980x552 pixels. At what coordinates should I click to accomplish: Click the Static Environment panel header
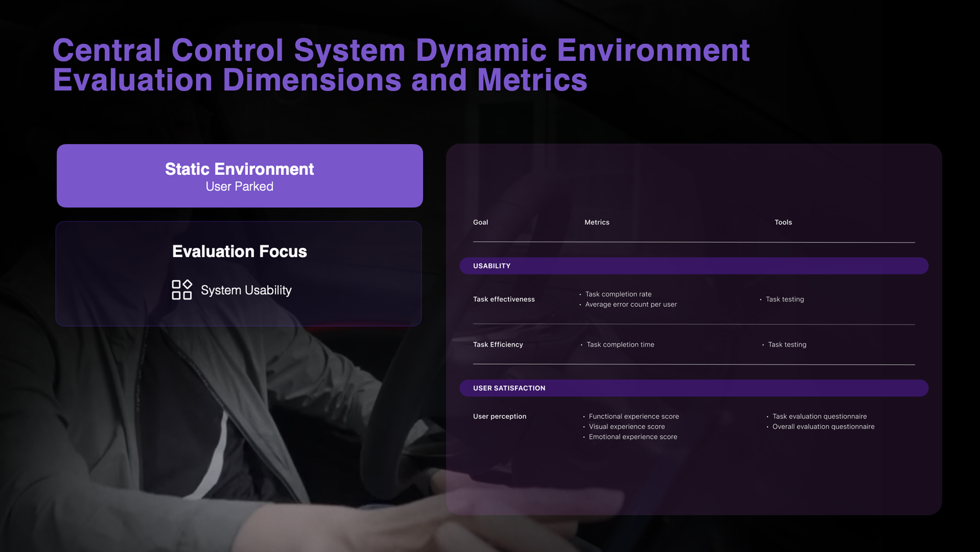239,169
